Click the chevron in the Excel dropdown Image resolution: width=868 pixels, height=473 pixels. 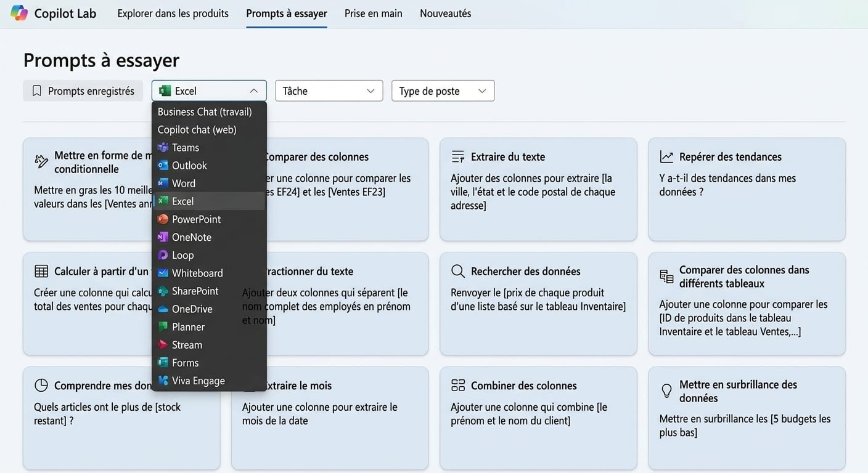click(253, 91)
